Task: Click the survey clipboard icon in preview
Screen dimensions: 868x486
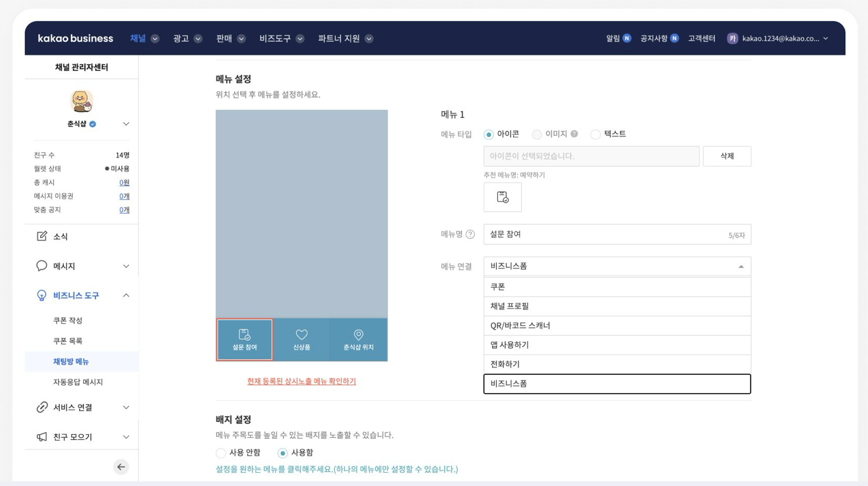Action: 244,335
